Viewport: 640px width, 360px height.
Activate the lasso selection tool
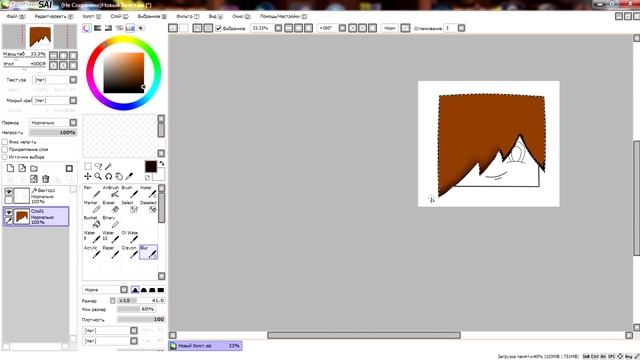pos(98,166)
